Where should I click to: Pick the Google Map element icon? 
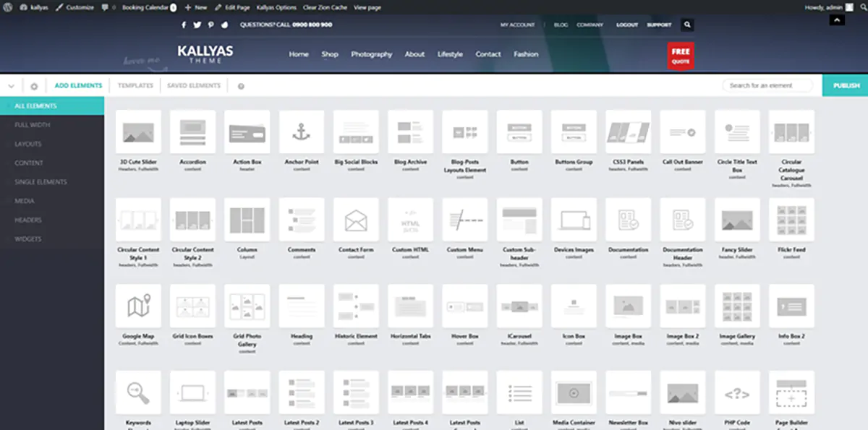coord(138,306)
